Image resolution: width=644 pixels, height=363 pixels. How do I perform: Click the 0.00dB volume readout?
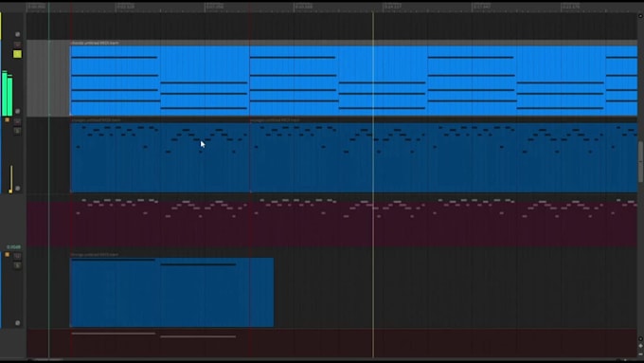coord(13,247)
